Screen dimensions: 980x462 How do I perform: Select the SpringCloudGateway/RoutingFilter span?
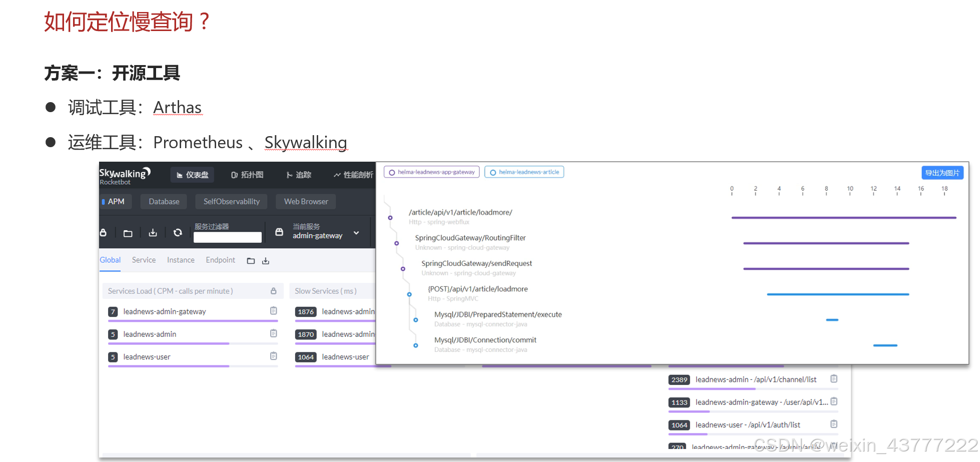[470, 238]
